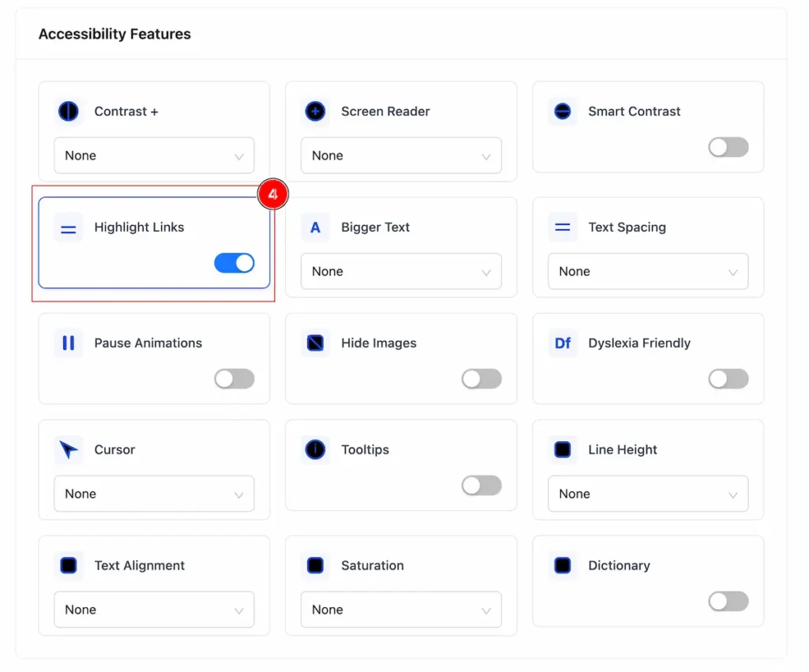Click the Tooltips info icon
The width and height of the screenshot is (809, 672).
click(315, 450)
